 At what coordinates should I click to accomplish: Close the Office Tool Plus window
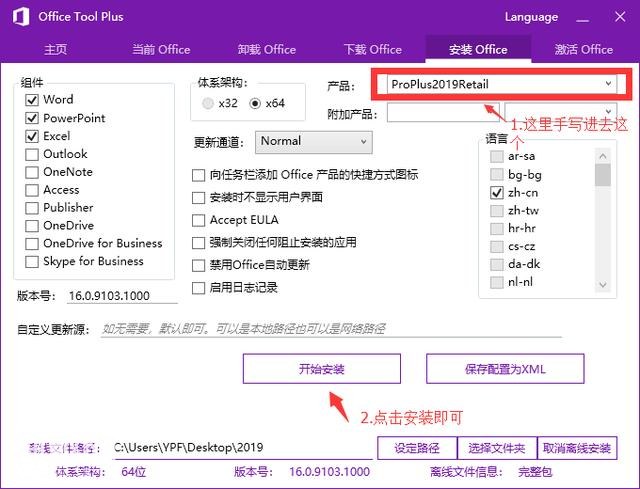(x=620, y=17)
